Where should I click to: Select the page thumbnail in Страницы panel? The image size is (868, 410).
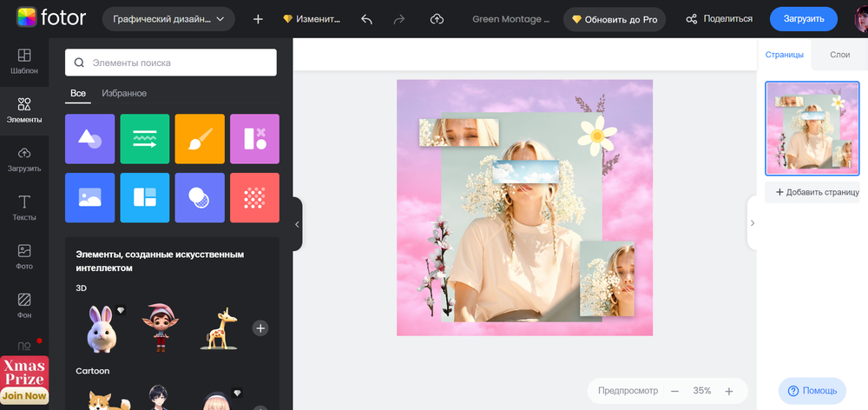click(812, 128)
